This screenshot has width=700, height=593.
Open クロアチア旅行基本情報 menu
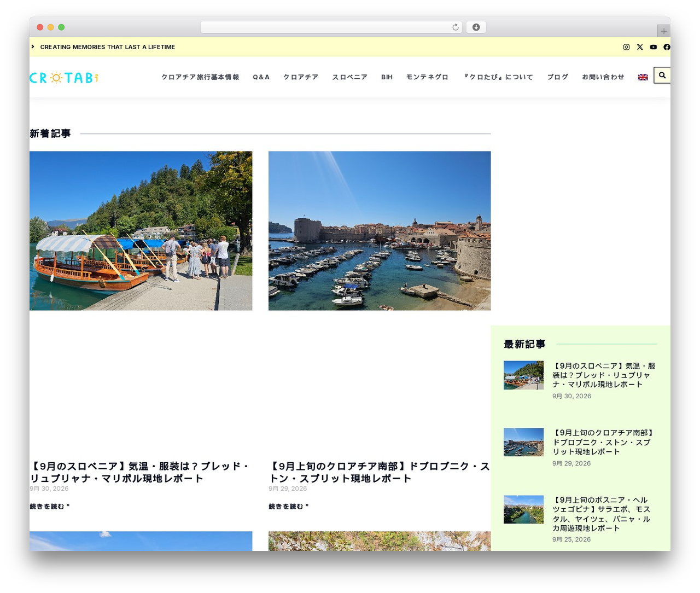point(200,77)
